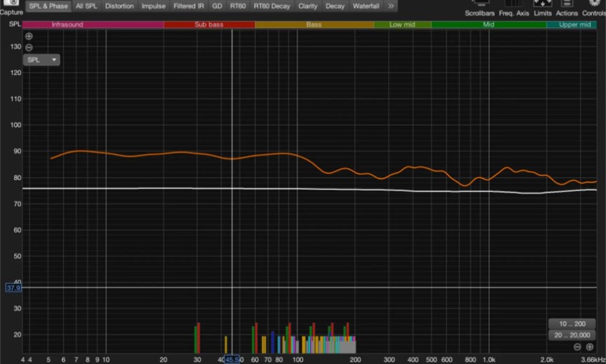606x364 pixels.
Task: Show more graph tabs via double chevron
Action: [391, 6]
